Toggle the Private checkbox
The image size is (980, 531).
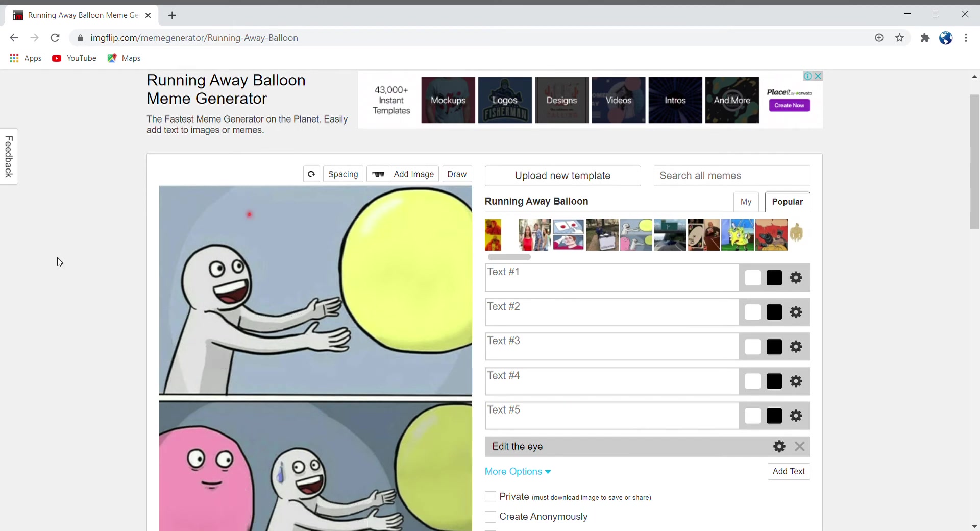click(490, 497)
